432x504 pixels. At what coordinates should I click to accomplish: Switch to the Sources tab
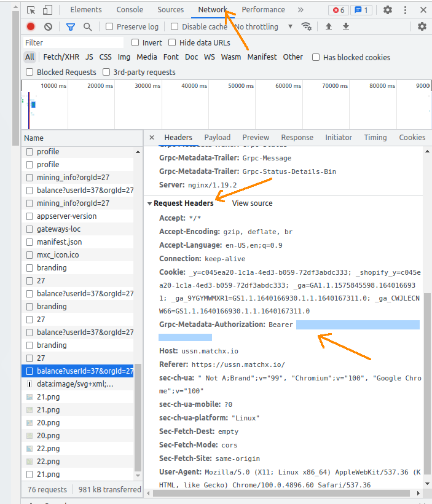pyautogui.click(x=170, y=10)
